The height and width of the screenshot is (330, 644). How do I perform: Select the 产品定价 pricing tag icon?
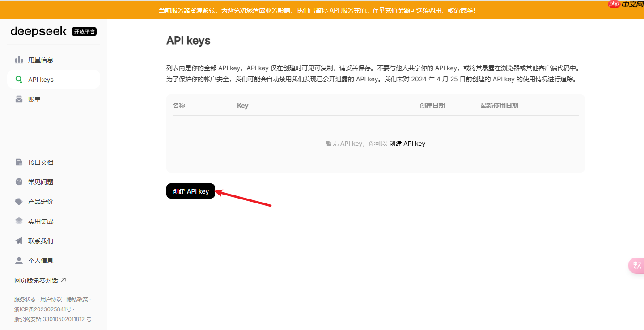pos(19,201)
